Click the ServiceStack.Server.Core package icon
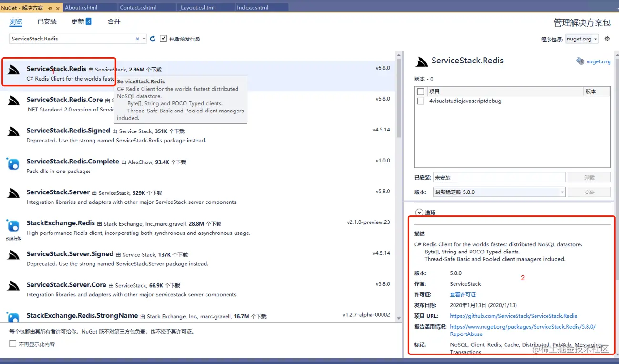Viewport: 619px width, 364px height. tap(13, 286)
